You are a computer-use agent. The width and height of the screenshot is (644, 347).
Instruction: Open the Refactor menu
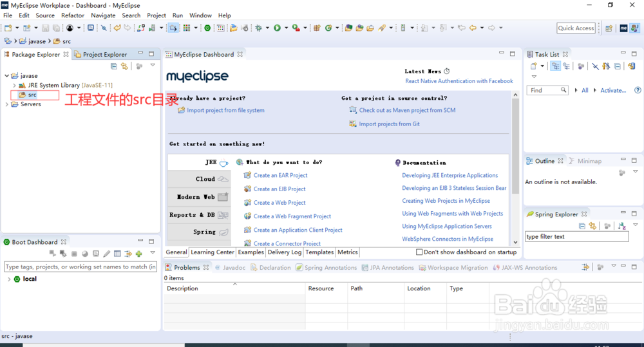(x=73, y=15)
